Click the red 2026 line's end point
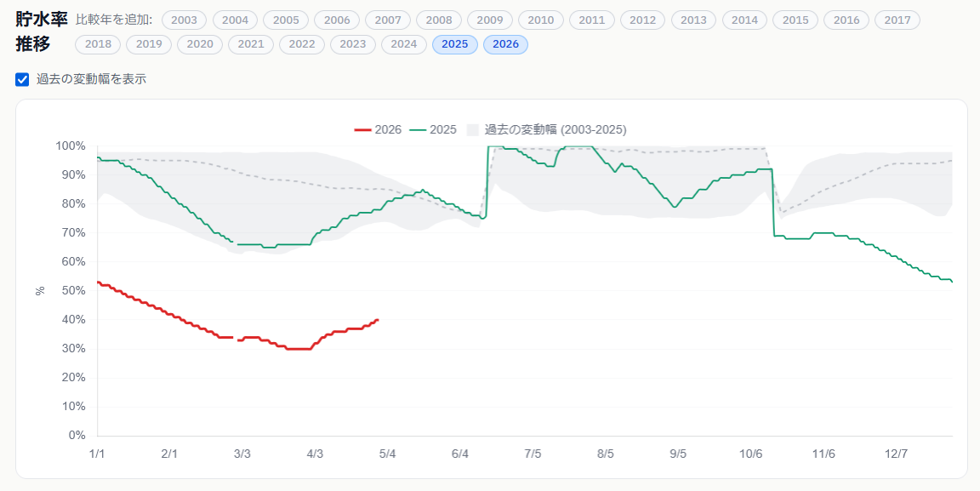The width and height of the screenshot is (980, 491). point(377,320)
